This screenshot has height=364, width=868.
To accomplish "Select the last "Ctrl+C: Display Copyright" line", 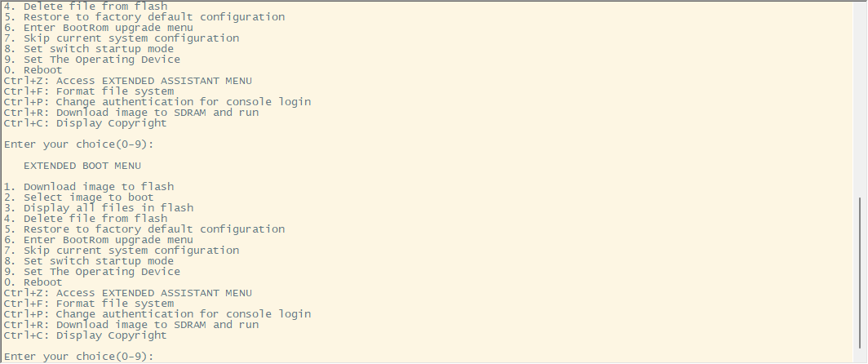I will click(x=85, y=335).
